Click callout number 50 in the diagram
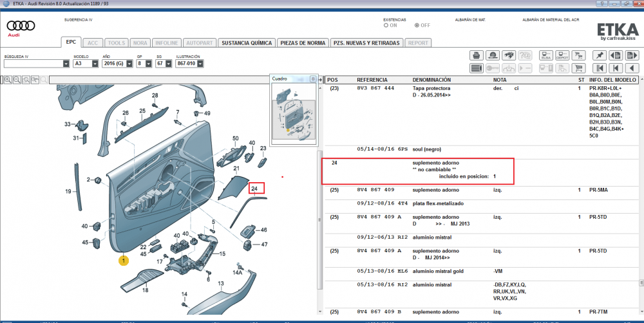This screenshot has height=323, width=644. pos(235,138)
